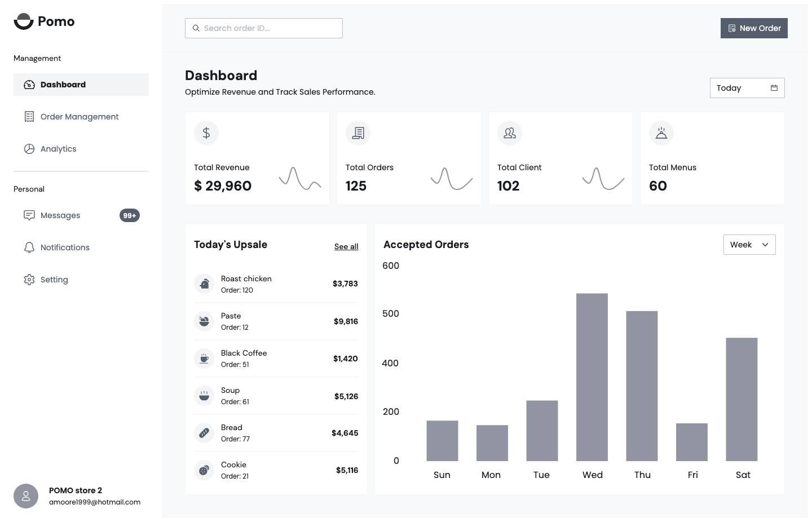This screenshot has width=812, height=522.
Task: Click the $5,116 Cookie price
Action: 347,470
